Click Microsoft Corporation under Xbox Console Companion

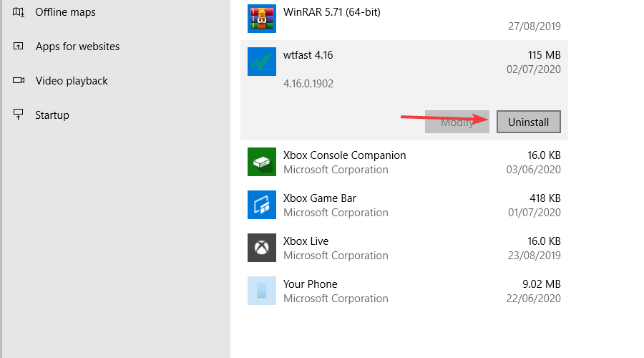336,170
